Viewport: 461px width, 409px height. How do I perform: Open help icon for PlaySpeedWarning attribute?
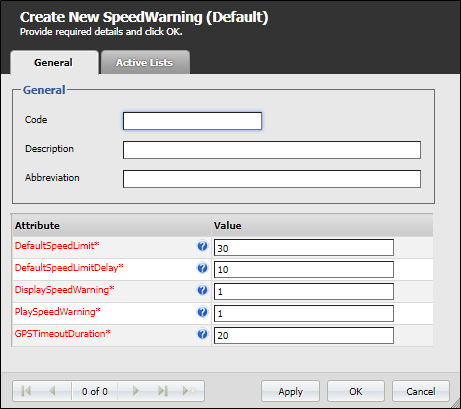[202, 312]
